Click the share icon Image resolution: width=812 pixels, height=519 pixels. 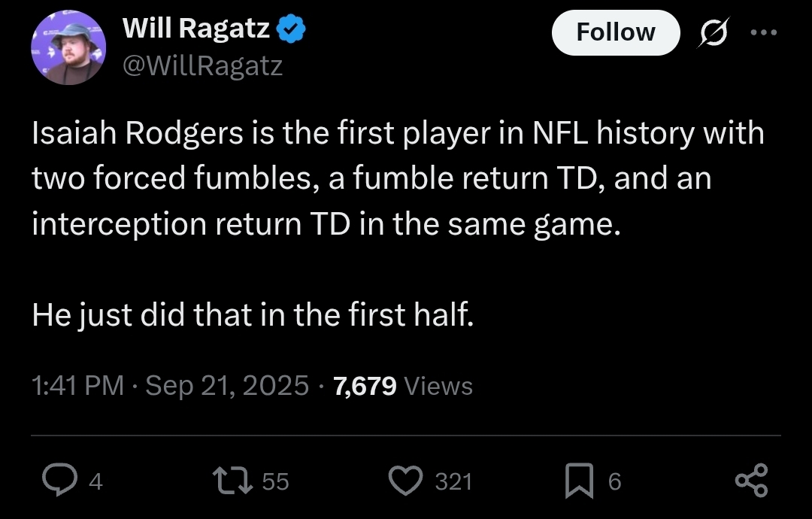click(x=751, y=481)
